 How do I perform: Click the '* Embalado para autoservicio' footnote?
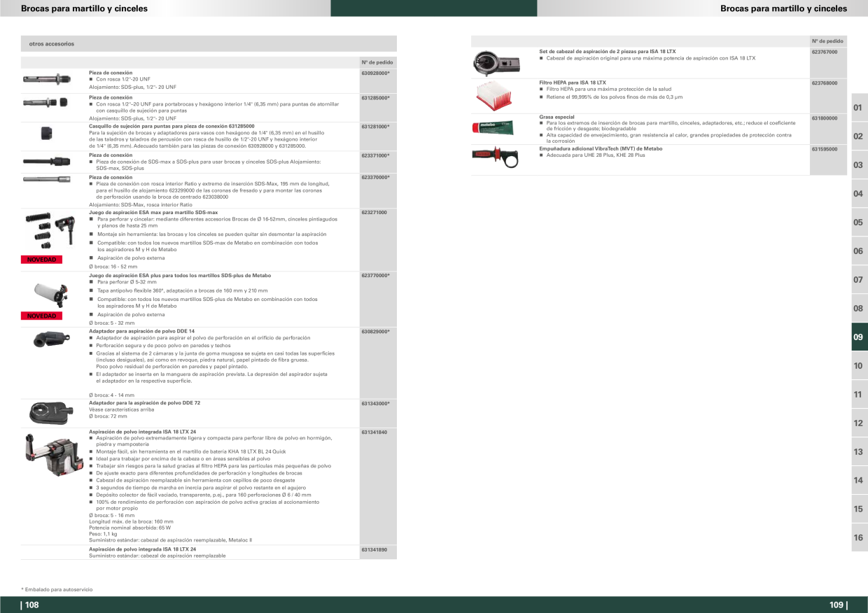coord(57,590)
